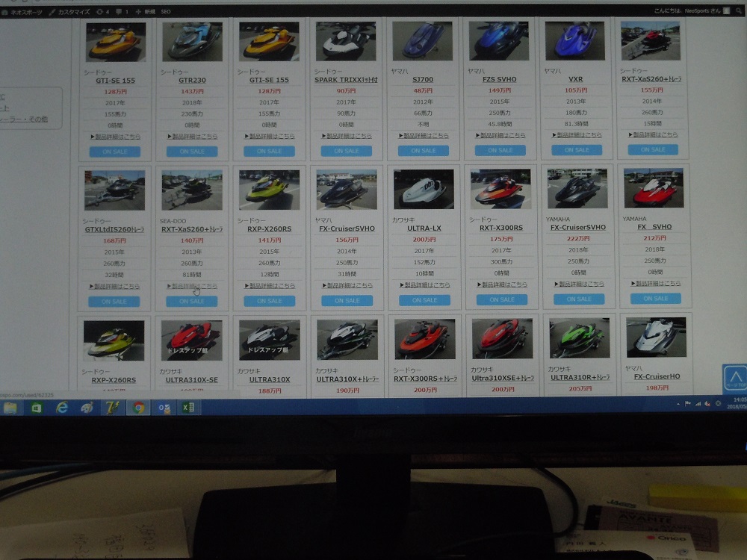Open the SPARK TRIXX jet ski photo
The width and height of the screenshot is (747, 560).
tap(346, 41)
